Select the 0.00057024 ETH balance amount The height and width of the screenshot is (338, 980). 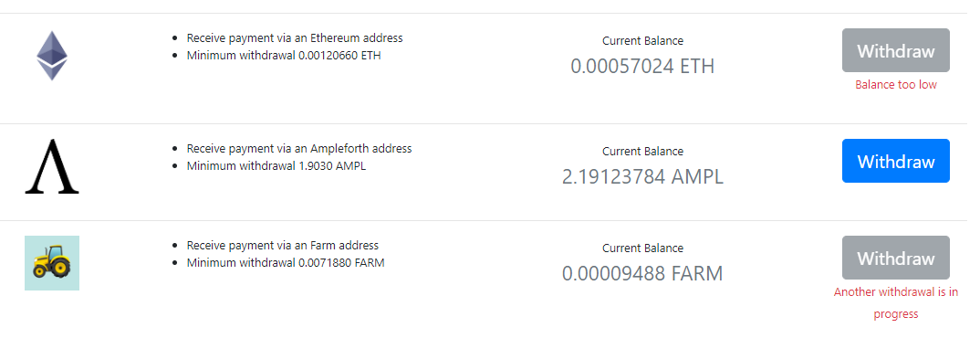pos(642,67)
